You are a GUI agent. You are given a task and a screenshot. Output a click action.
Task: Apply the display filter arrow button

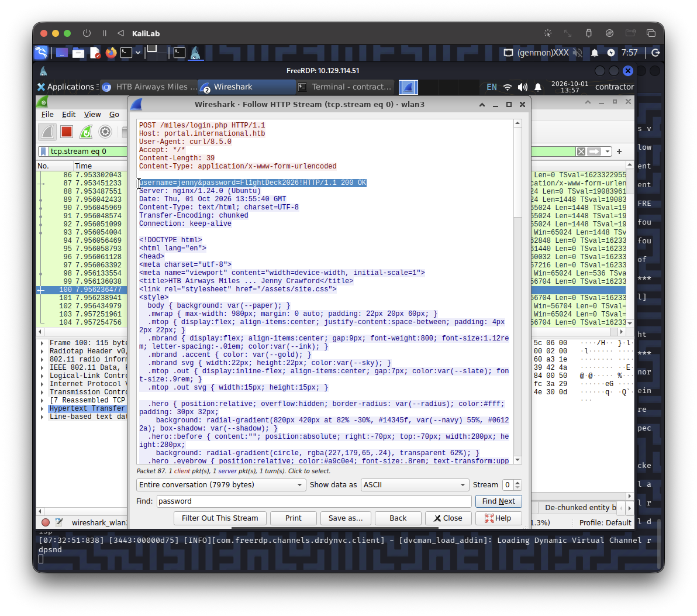pos(594,152)
